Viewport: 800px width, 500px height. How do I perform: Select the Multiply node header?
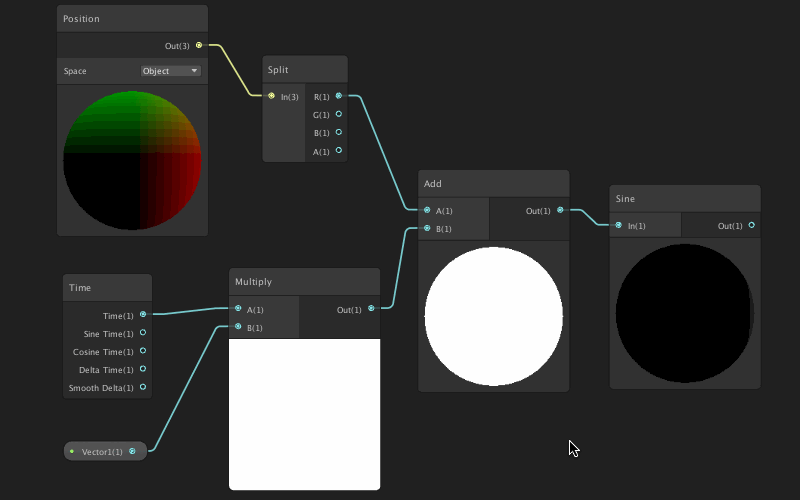pos(305,282)
